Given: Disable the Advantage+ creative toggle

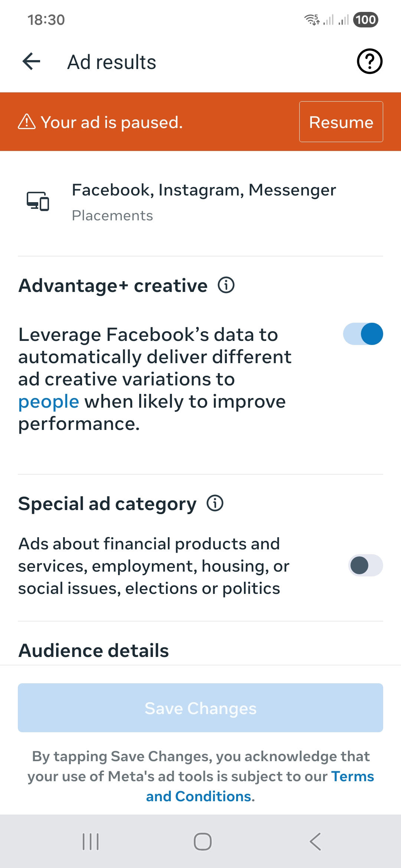Looking at the screenshot, I should coord(363,334).
